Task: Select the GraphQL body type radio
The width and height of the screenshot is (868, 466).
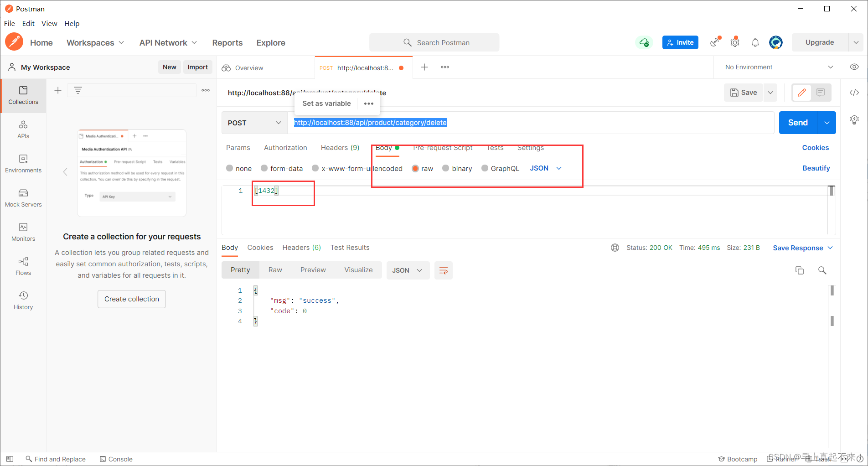Action: 485,168
